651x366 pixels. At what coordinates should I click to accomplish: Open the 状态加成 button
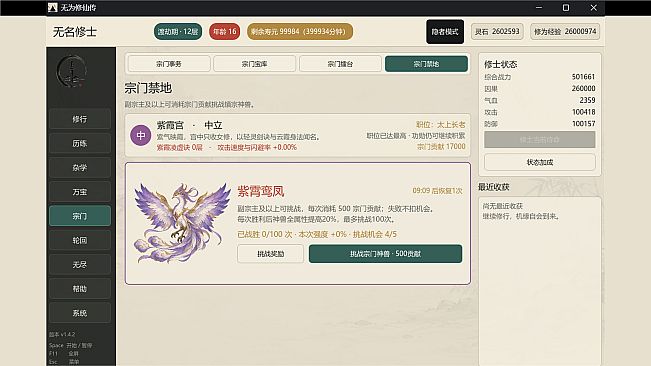(540, 162)
